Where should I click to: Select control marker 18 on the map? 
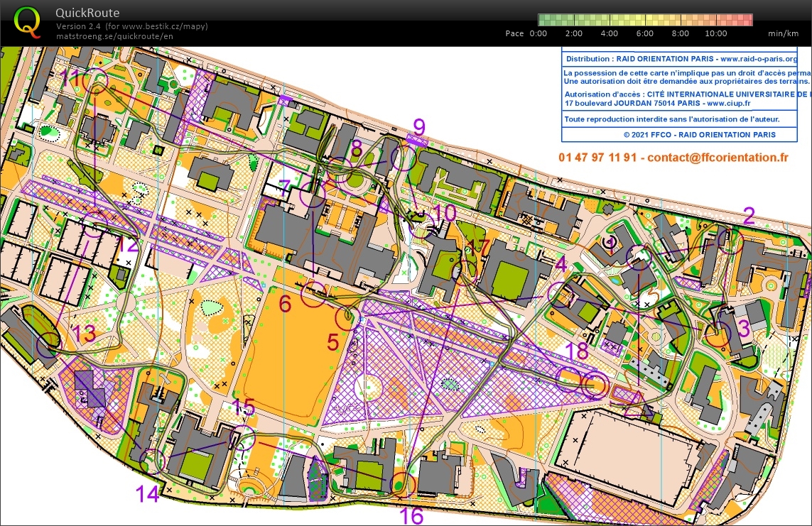595,385
